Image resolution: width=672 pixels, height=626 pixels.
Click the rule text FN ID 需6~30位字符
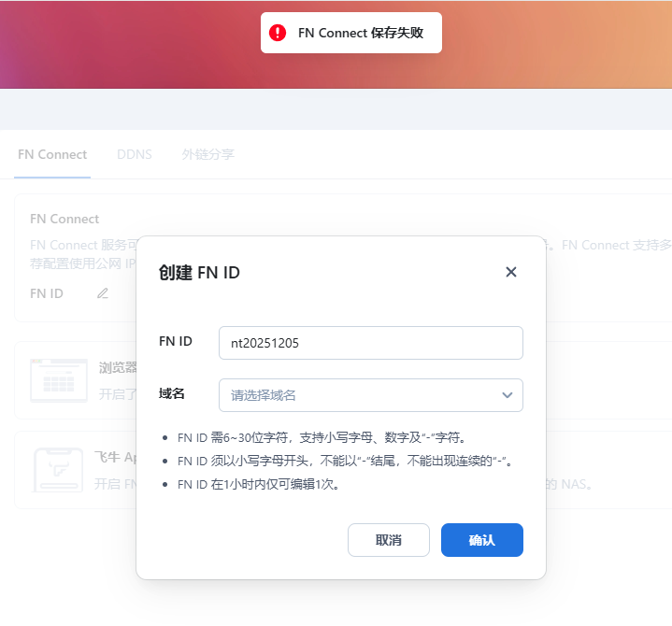(x=322, y=438)
